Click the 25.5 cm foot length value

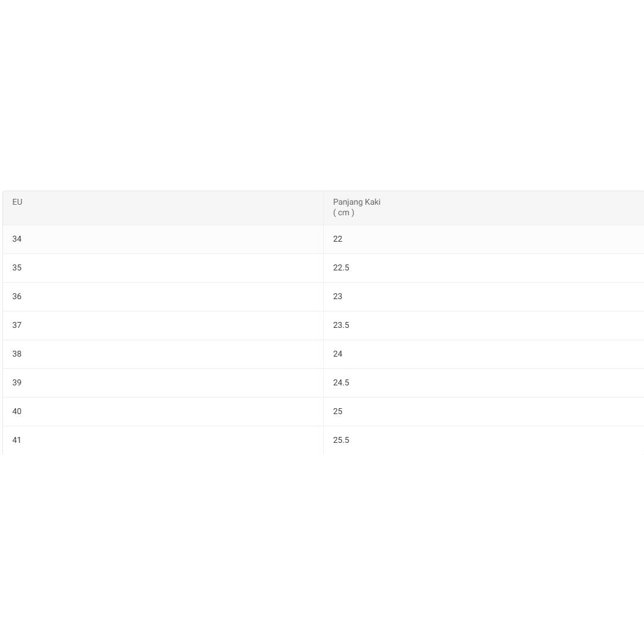pyautogui.click(x=341, y=440)
